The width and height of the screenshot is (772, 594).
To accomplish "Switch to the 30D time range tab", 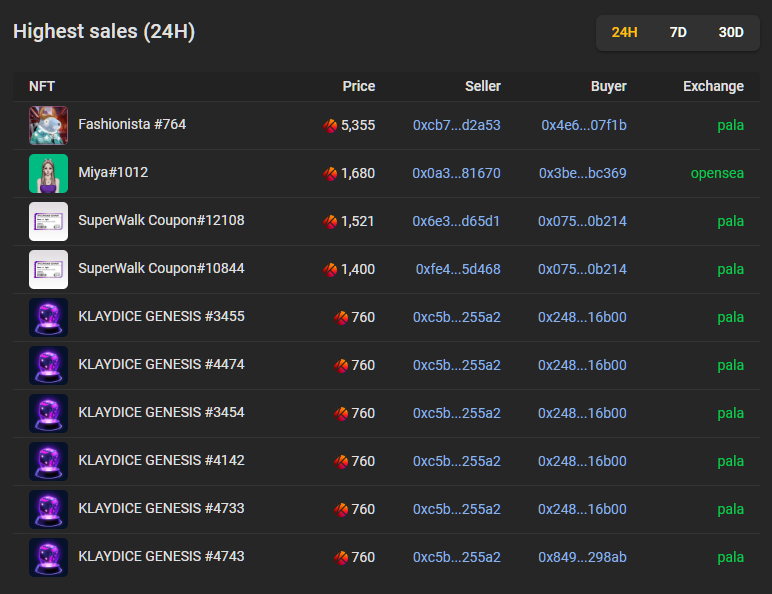I will (x=731, y=33).
